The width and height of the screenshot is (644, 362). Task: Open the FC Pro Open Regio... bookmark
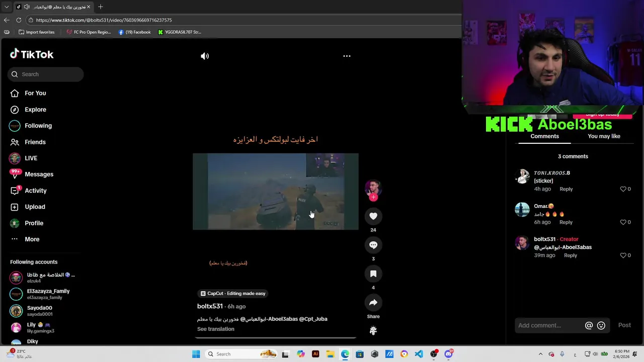(x=89, y=32)
